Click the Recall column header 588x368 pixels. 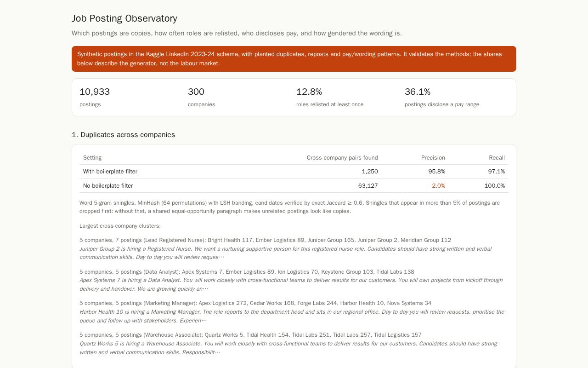coord(497,158)
